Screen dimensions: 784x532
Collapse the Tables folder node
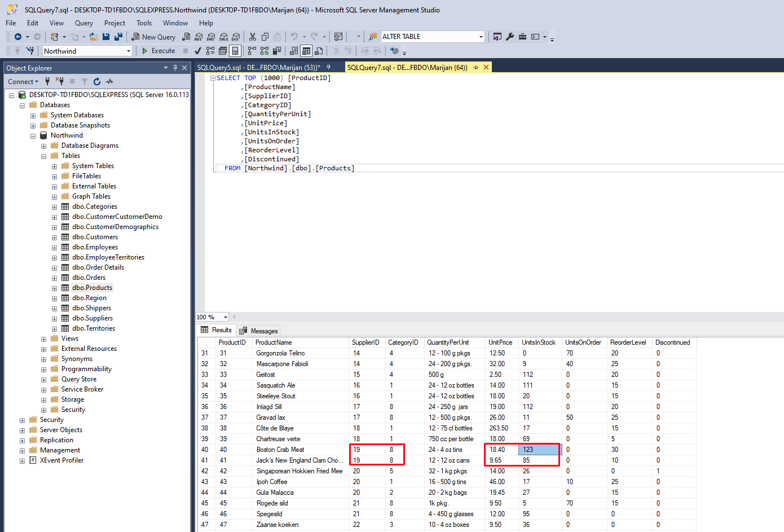[x=43, y=156]
